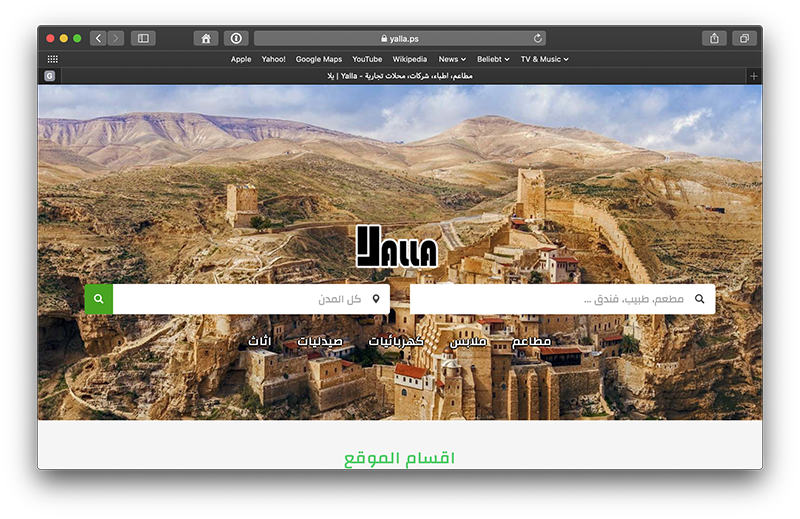
Task: Open the كل المدن city selector
Action: [x=252, y=299]
